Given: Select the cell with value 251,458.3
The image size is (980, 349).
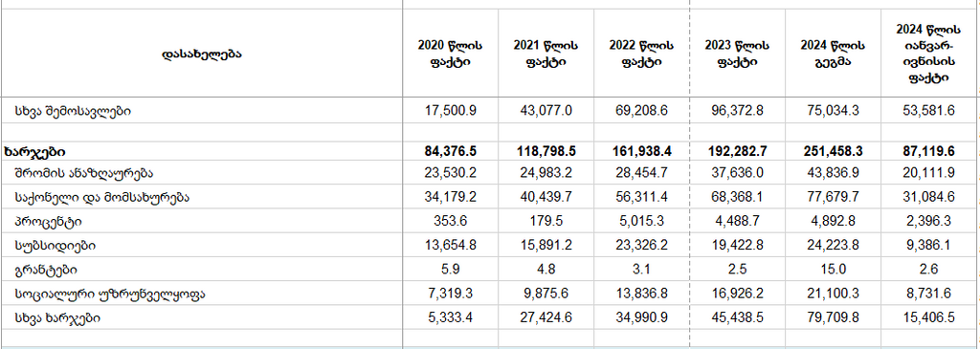Looking at the screenshot, I should (x=833, y=151).
